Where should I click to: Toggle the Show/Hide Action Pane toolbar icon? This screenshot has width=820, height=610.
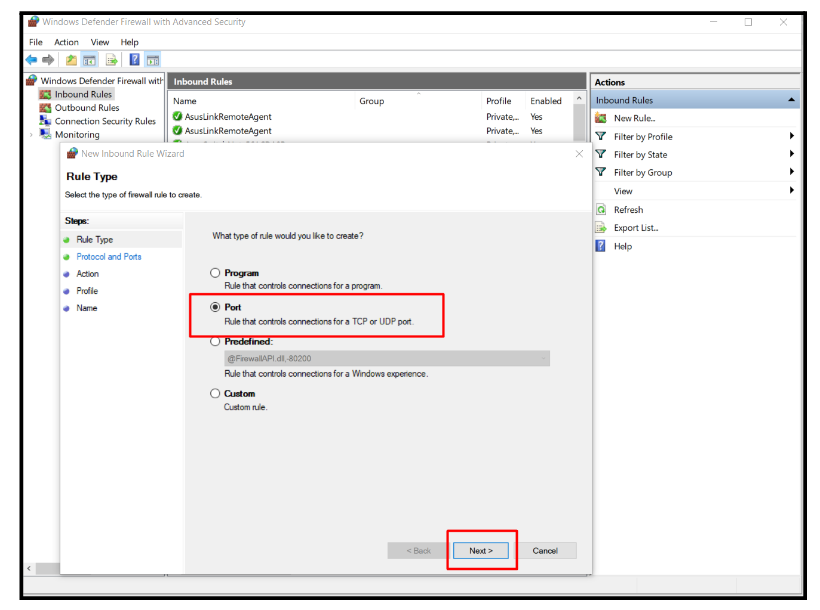point(153,60)
